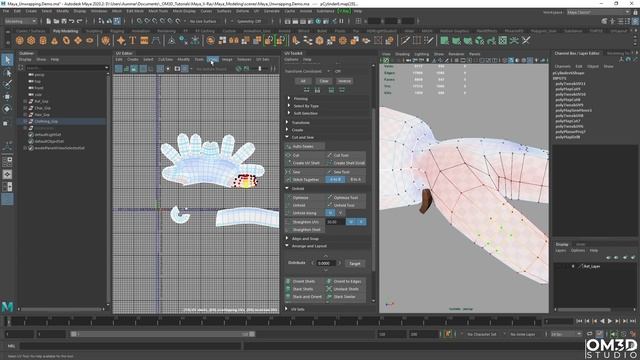The image size is (640, 360).
Task: Click the Undo arrow icon
Action: (x=72, y=21)
